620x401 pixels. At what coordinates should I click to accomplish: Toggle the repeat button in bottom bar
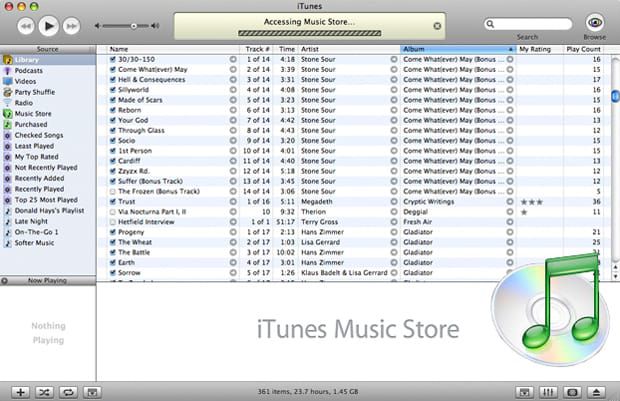(68, 392)
